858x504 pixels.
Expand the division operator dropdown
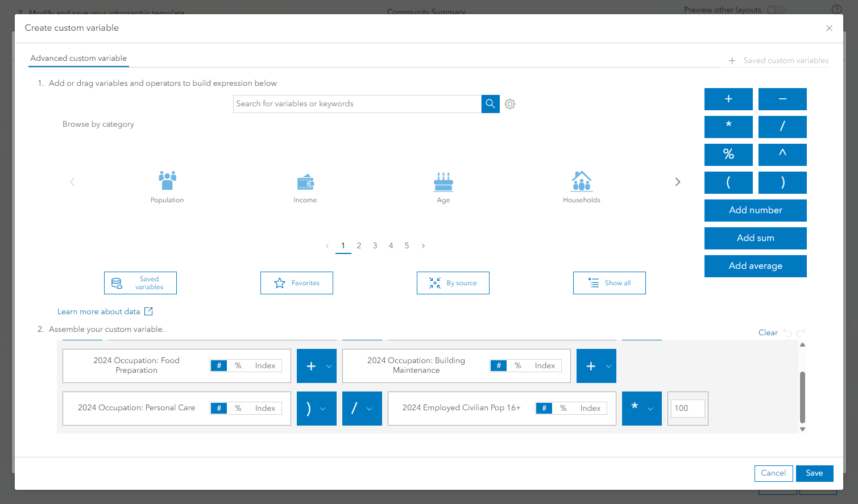[370, 409]
